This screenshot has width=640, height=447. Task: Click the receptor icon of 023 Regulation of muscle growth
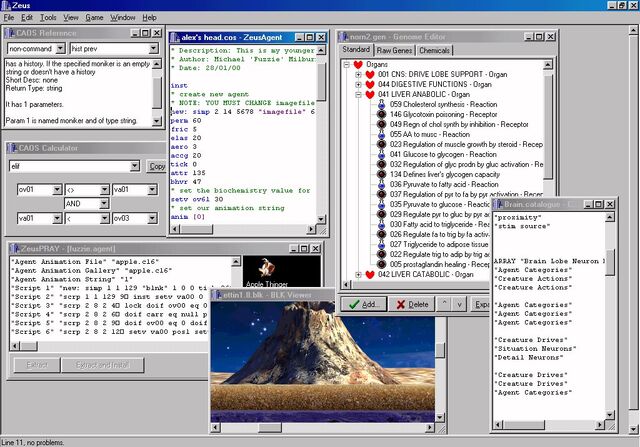pyautogui.click(x=381, y=145)
